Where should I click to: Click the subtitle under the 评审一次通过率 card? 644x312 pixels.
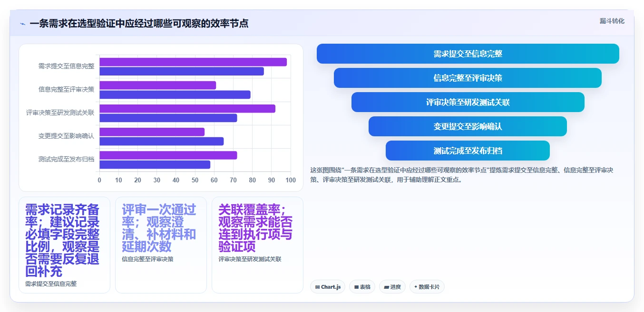tap(147, 259)
